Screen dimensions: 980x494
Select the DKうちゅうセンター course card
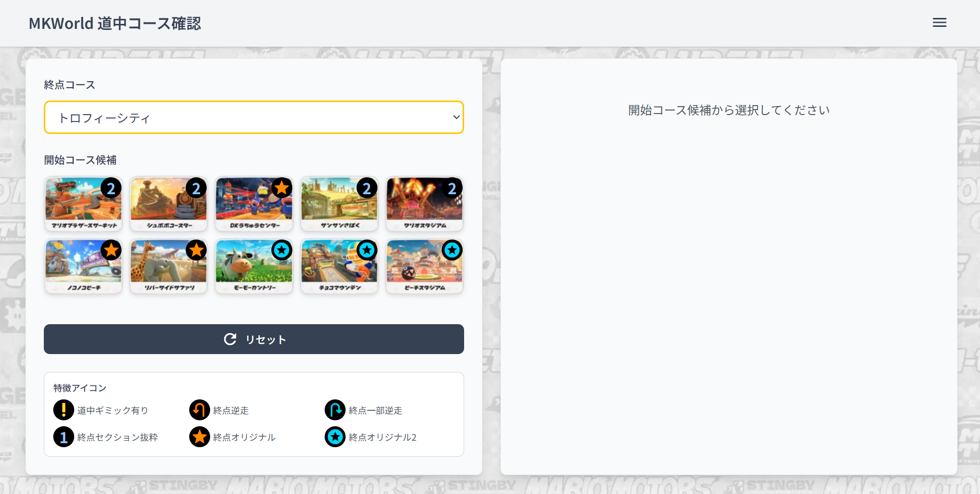pyautogui.click(x=254, y=204)
